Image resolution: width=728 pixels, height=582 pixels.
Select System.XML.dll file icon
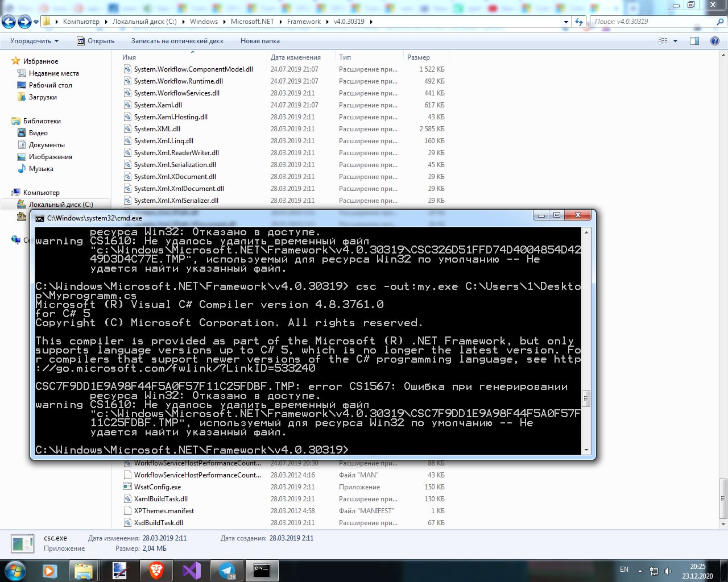[x=128, y=129]
